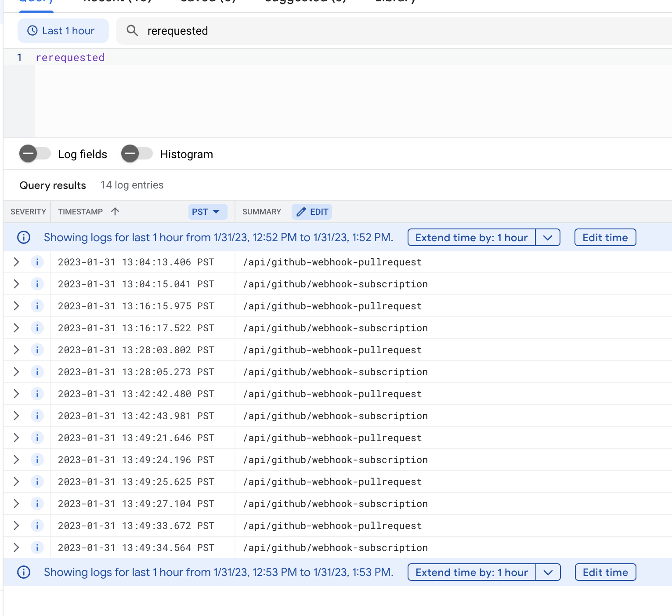
Task: Expand the 13:04:13 pullrequest log entry
Action: pyautogui.click(x=16, y=262)
